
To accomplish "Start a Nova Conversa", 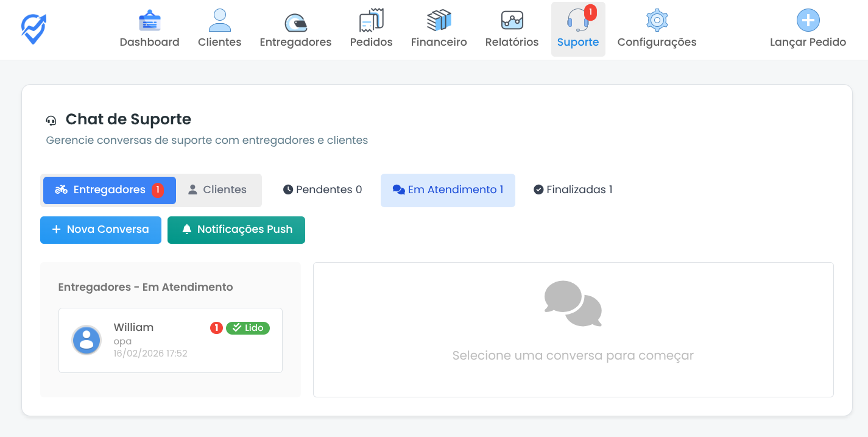I will click(x=101, y=230).
